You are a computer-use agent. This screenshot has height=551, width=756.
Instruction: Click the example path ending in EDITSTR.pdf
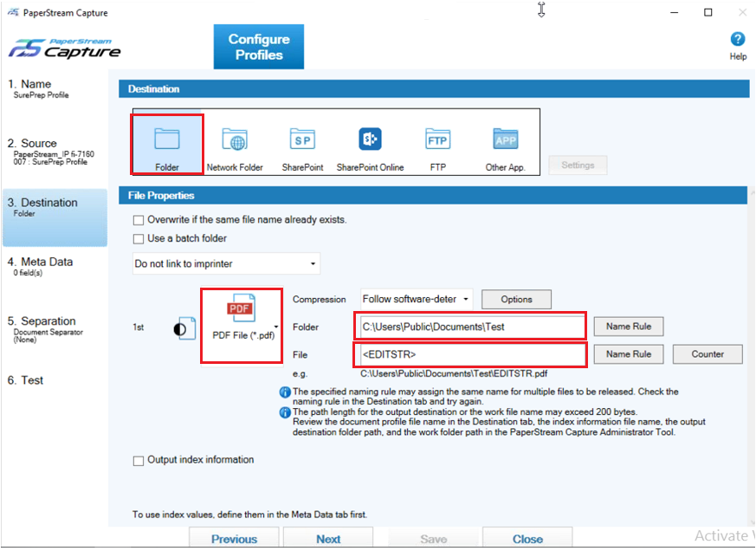click(x=454, y=374)
